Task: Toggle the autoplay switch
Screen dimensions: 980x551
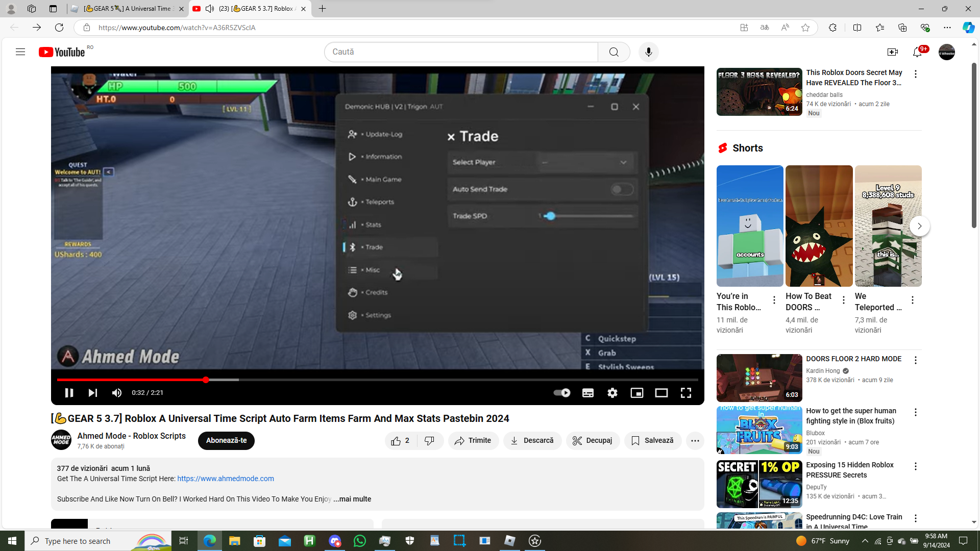Action: pyautogui.click(x=561, y=393)
